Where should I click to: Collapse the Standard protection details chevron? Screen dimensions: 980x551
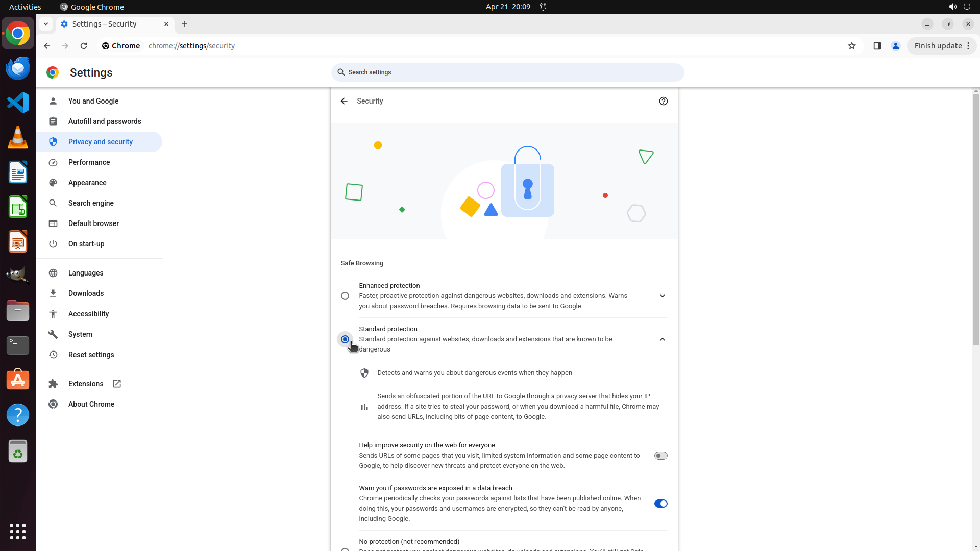click(662, 339)
